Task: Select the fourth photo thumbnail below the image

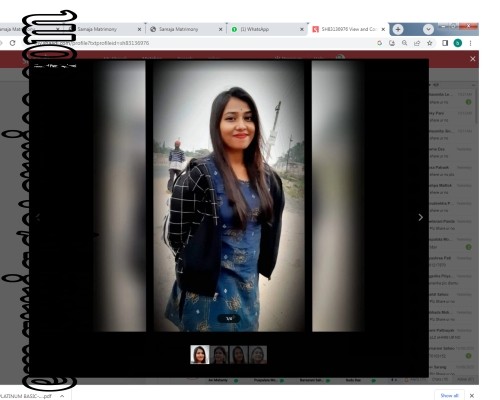Action: [258, 354]
